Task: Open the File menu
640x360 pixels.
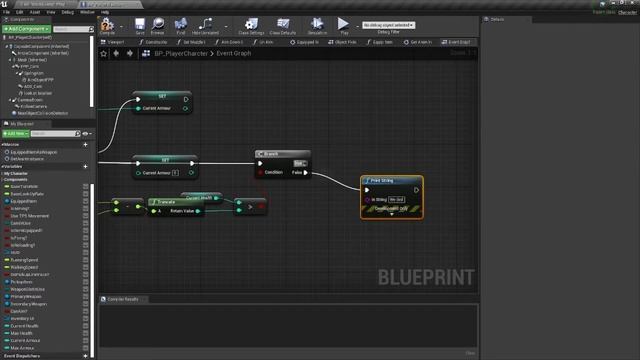Action: pos(7,12)
